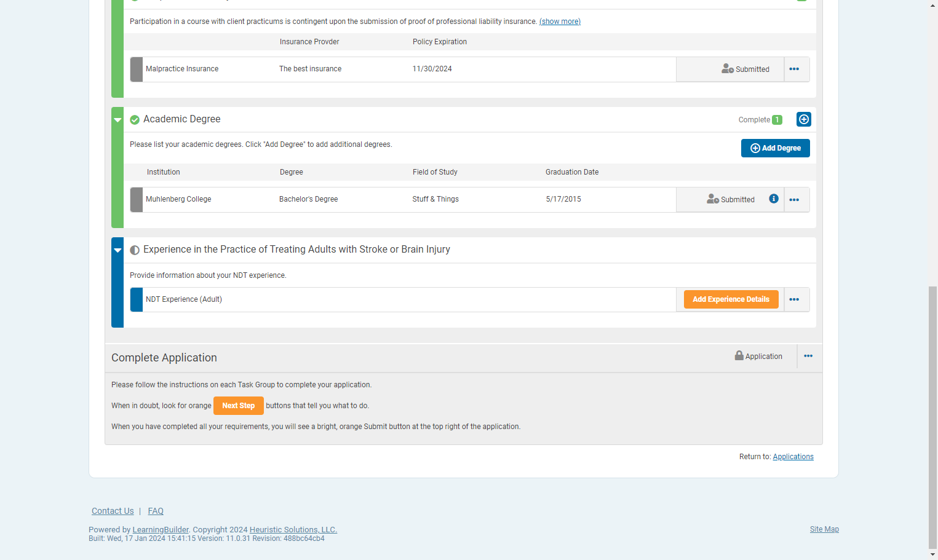This screenshot has height=560, width=938.
Task: Click the Bachelor's Degree cell
Action: [x=308, y=199]
